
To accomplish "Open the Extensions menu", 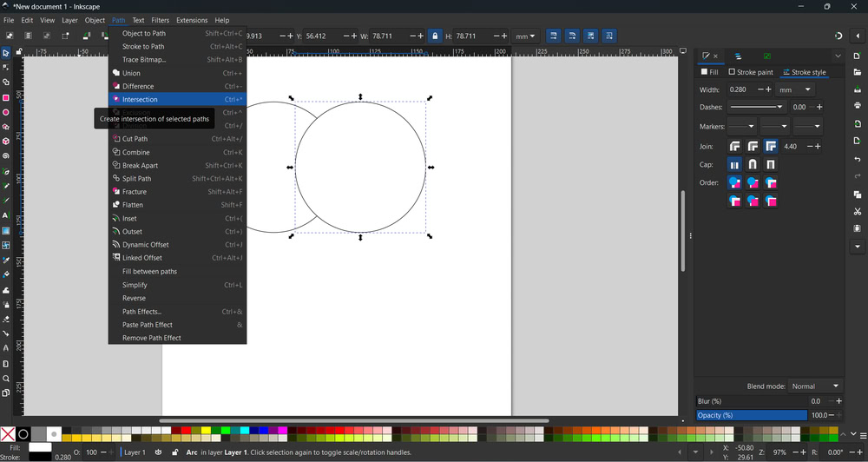I will pos(192,20).
